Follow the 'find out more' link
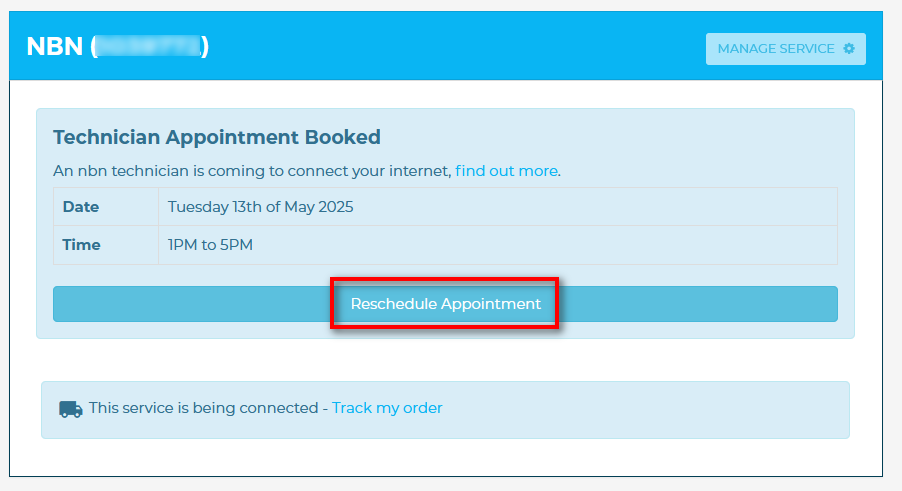 506,171
